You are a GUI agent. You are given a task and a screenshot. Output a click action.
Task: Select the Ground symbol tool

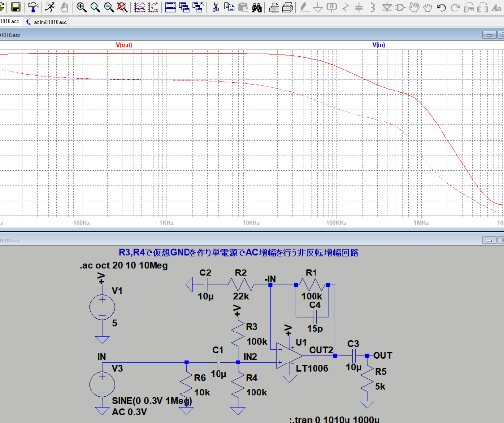[319, 7]
